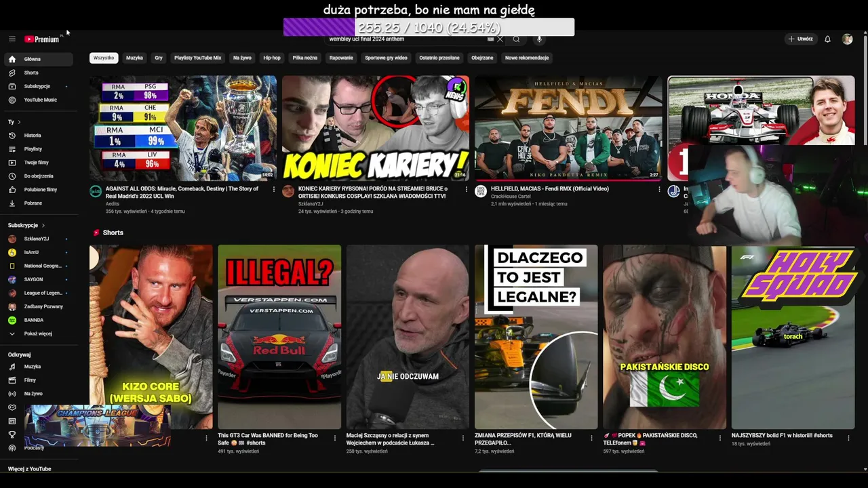Screen dimensions: 868x488
Task: Click the Utwórz create button
Action: click(x=800, y=39)
